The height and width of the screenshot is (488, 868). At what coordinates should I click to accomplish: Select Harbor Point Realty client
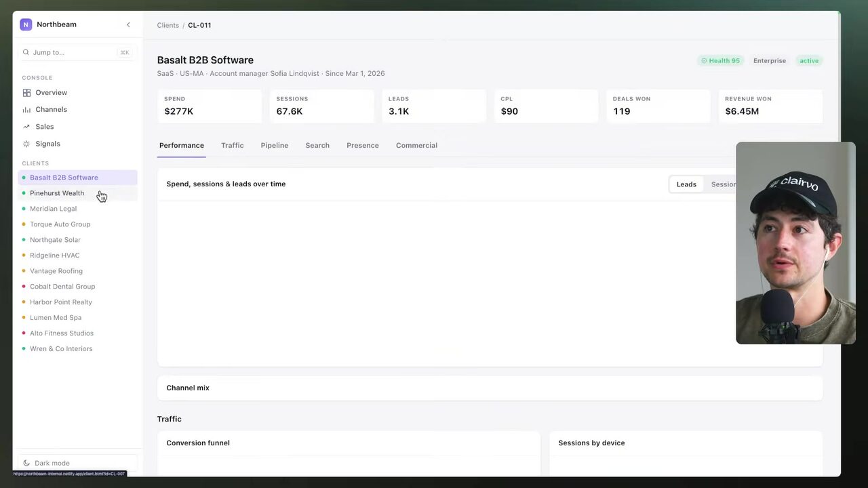[x=77, y=302]
